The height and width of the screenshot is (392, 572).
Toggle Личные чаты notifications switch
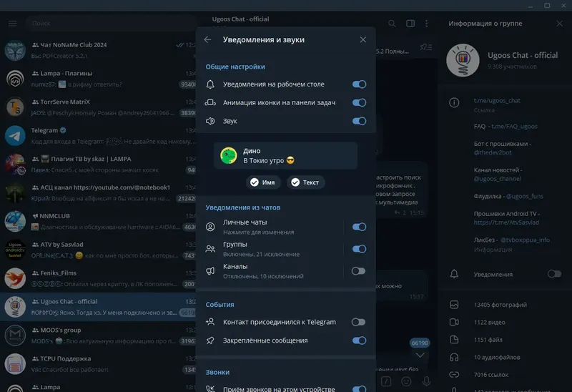click(x=359, y=227)
